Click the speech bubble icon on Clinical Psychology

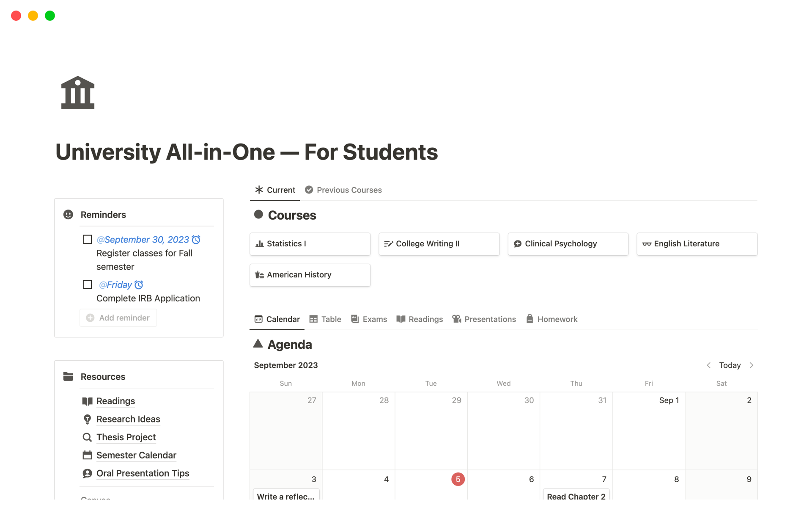coord(518,243)
